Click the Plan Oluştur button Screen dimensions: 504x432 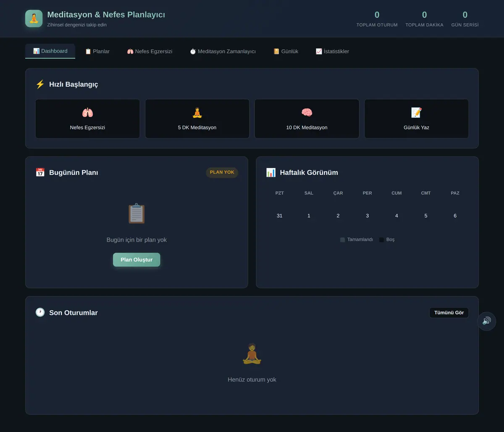[x=136, y=260]
